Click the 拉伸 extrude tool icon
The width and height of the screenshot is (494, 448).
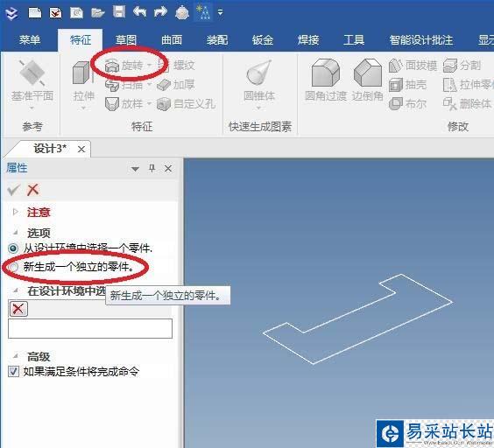81,73
